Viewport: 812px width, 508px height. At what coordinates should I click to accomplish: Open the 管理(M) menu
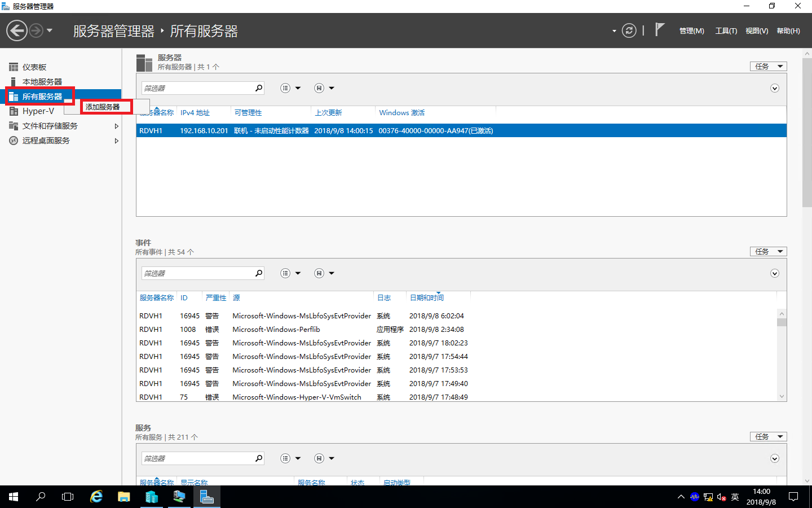tap(691, 31)
